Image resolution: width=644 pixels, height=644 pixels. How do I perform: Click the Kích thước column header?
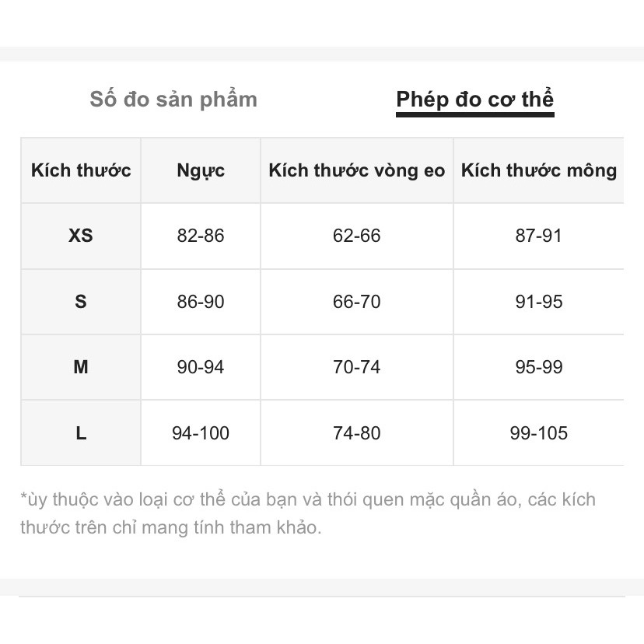click(x=81, y=170)
